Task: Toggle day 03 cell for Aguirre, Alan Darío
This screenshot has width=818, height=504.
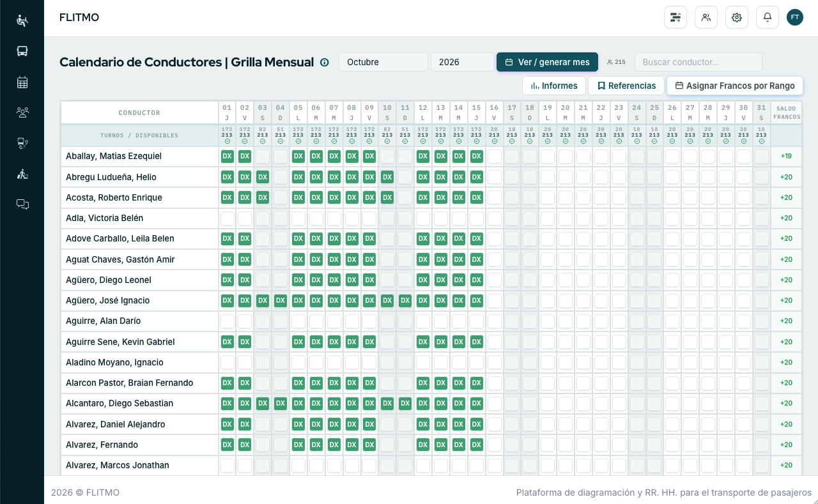Action: pyautogui.click(x=263, y=321)
